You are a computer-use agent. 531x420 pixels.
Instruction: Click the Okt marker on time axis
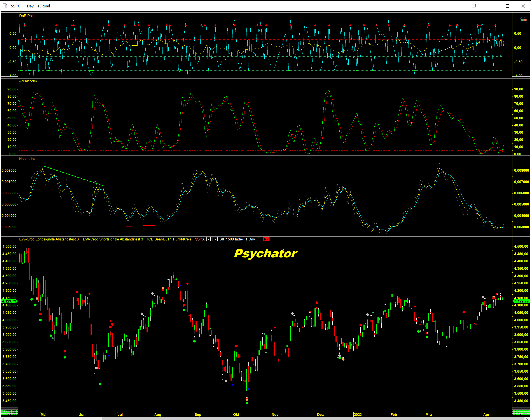click(236, 415)
